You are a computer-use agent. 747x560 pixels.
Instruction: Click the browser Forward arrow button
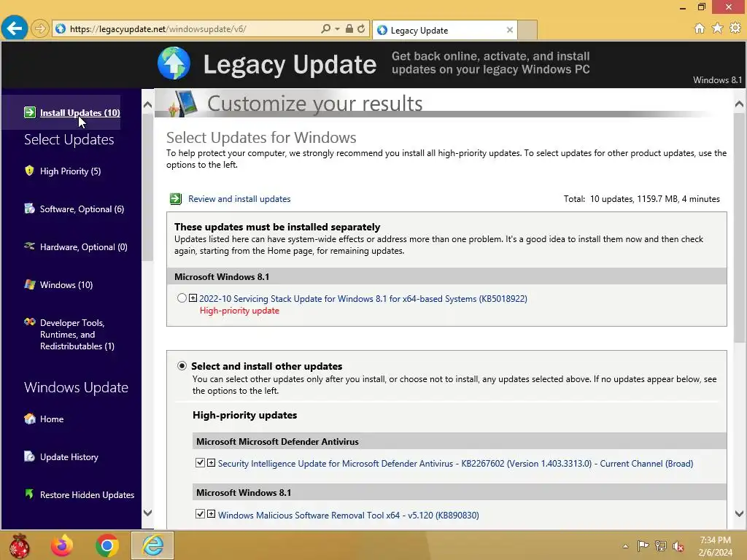(x=40, y=29)
